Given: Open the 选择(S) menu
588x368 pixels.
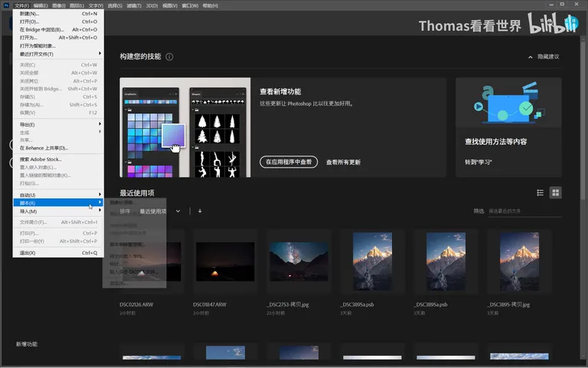Looking at the screenshot, I should 115,5.
